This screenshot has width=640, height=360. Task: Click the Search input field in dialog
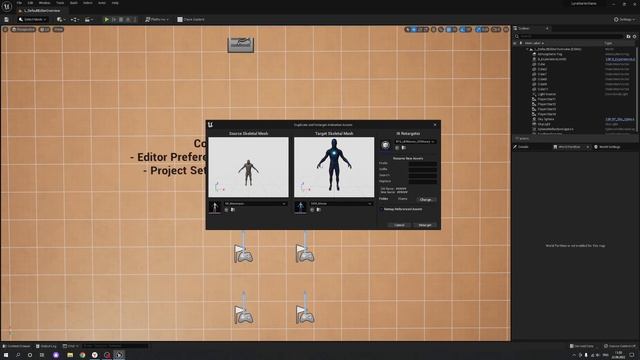pos(422,175)
